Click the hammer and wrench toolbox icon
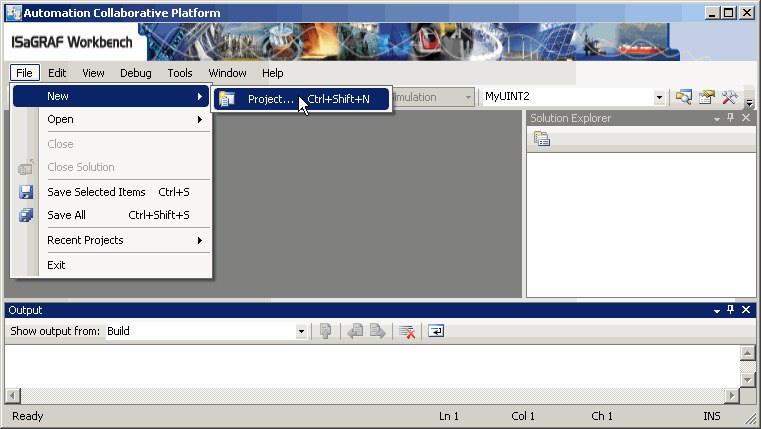Viewport: 761px width, 429px height. [729, 97]
